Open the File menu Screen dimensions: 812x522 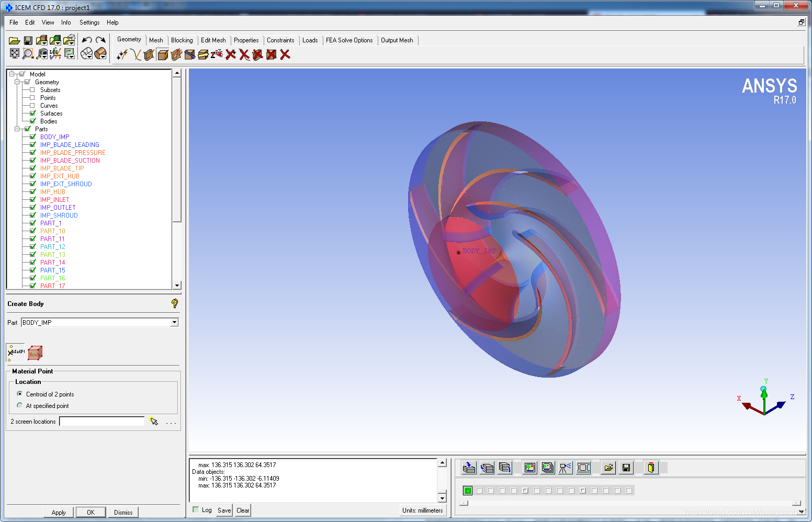pyautogui.click(x=14, y=22)
